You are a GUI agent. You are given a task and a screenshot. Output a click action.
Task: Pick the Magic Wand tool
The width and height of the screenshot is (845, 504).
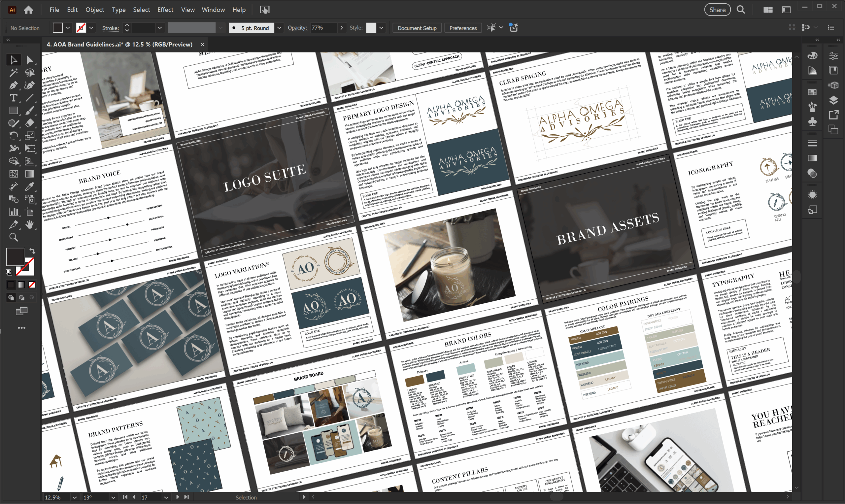[13, 72]
